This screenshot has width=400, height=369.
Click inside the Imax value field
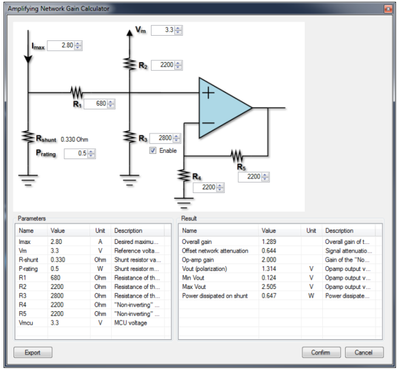pos(61,45)
